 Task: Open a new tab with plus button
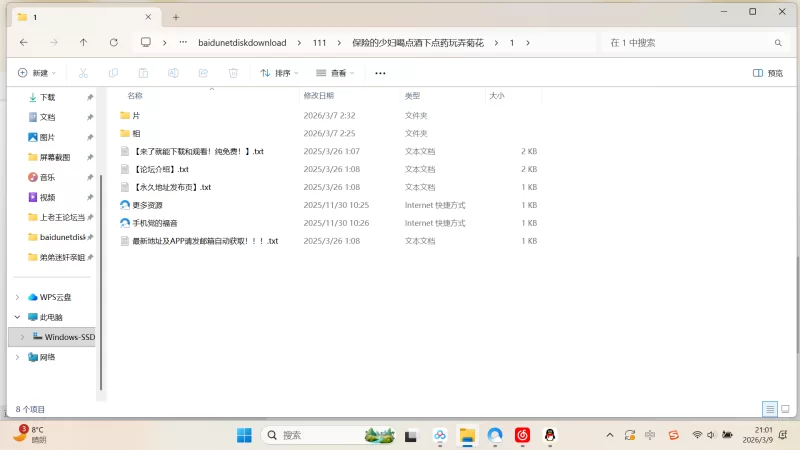pos(176,17)
